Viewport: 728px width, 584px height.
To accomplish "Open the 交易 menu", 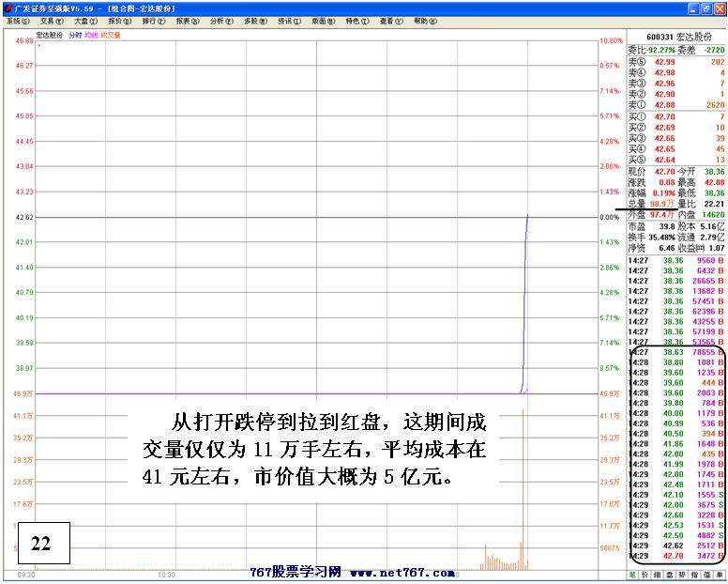I will pos(52,21).
